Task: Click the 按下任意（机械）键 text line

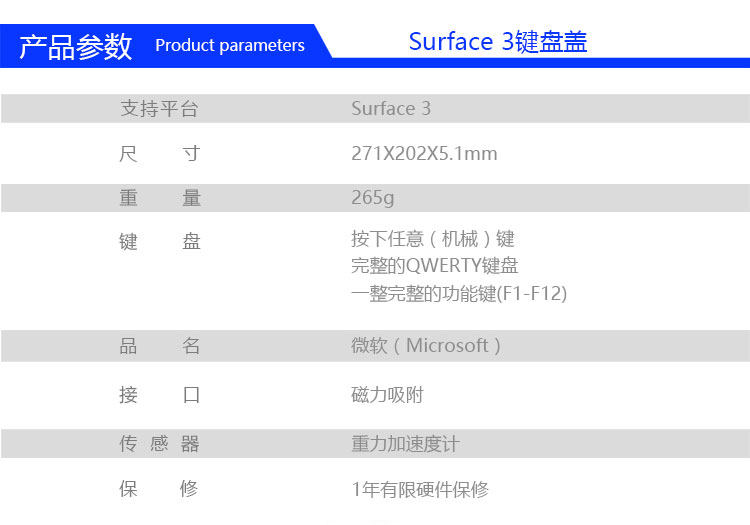Action: pos(433,239)
